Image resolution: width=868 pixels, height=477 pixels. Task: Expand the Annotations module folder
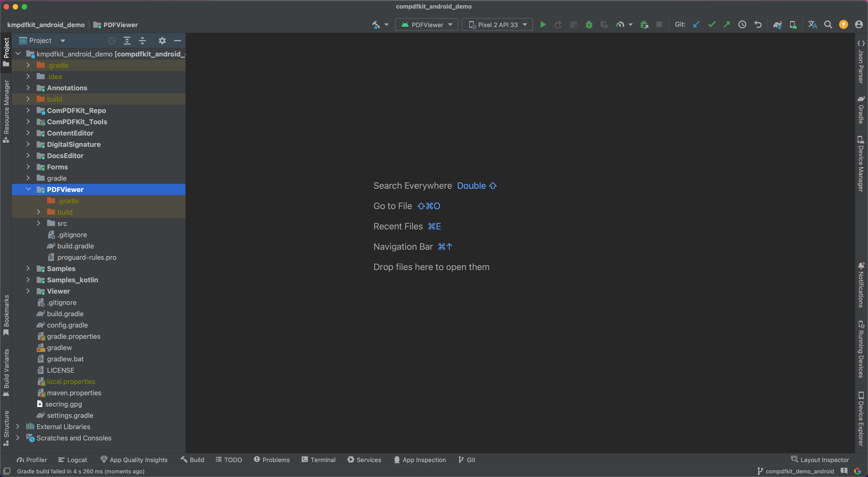tap(28, 88)
